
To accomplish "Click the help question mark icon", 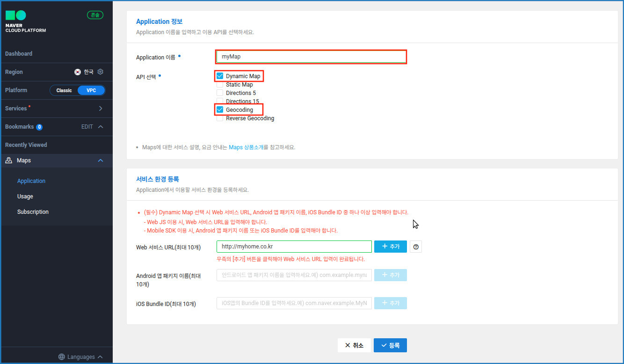I will click(x=416, y=247).
